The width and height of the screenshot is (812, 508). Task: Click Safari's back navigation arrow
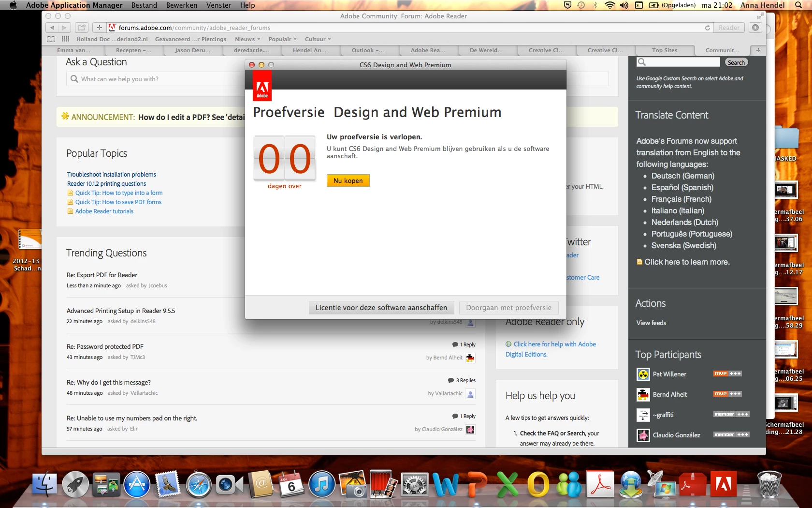click(52, 28)
